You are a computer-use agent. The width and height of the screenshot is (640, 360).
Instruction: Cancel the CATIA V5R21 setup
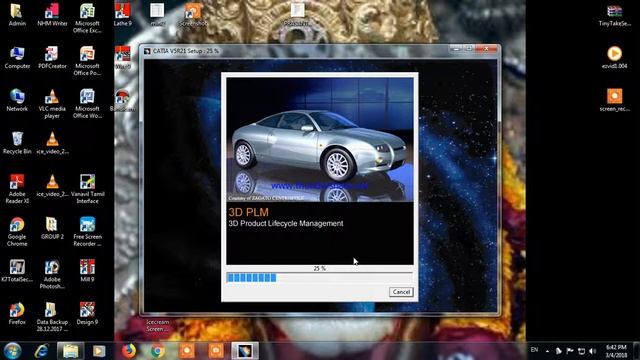(401, 292)
